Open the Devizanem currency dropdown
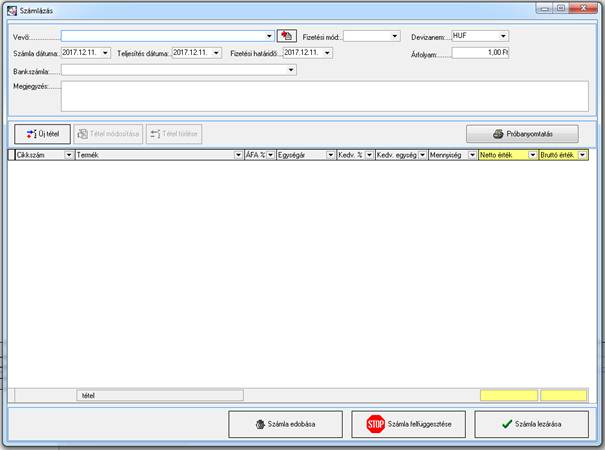The height and width of the screenshot is (450, 605). [x=503, y=35]
